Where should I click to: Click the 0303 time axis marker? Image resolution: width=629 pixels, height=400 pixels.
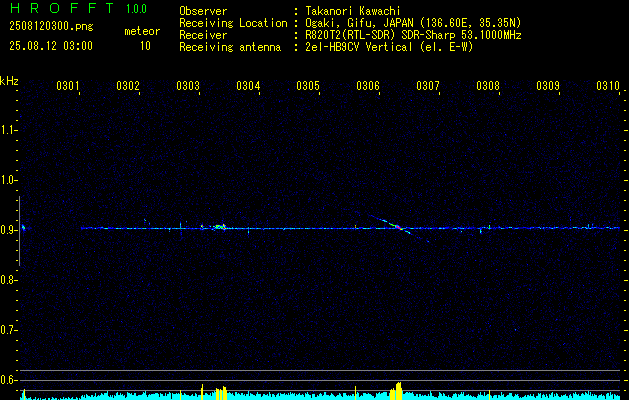coord(188,85)
